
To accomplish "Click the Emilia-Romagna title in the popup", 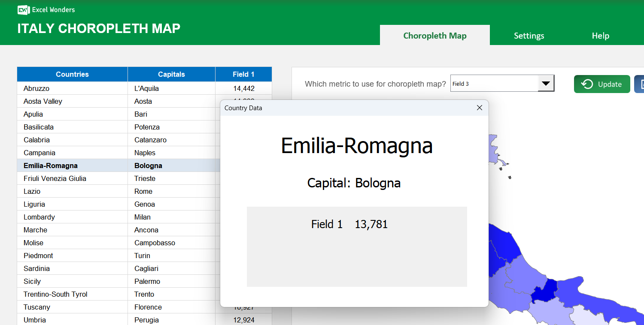I will [356, 146].
